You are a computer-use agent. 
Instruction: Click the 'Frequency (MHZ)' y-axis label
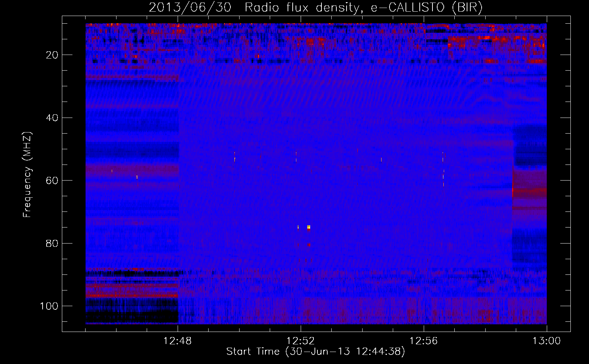pos(27,175)
